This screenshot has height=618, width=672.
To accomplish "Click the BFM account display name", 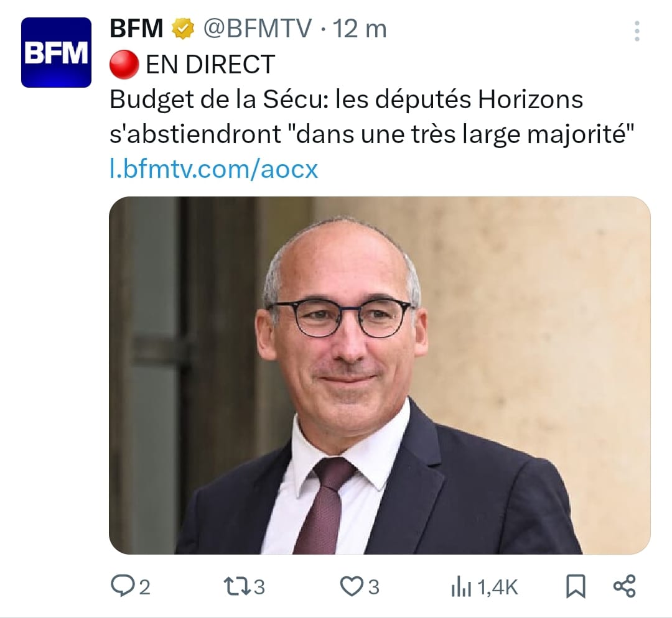I will (x=136, y=29).
